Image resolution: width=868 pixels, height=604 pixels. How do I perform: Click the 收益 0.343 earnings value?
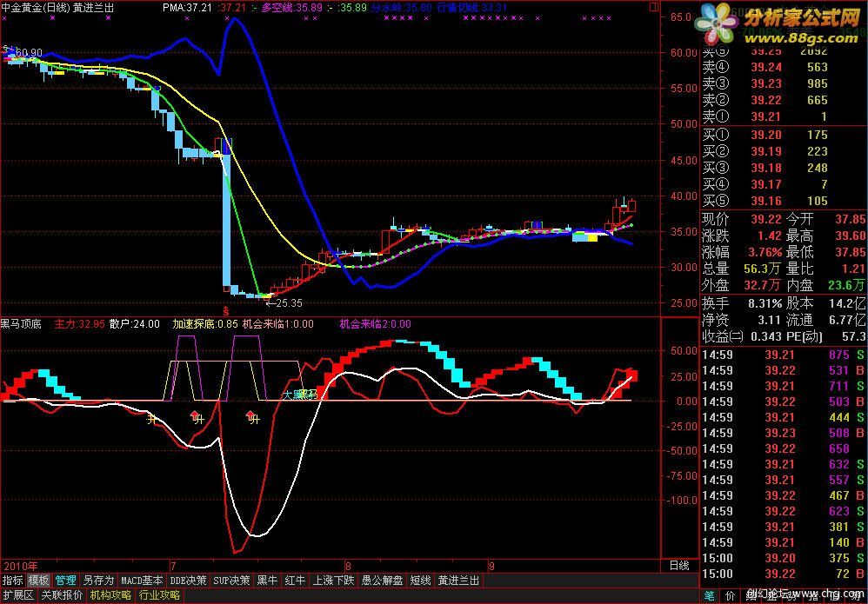765,336
